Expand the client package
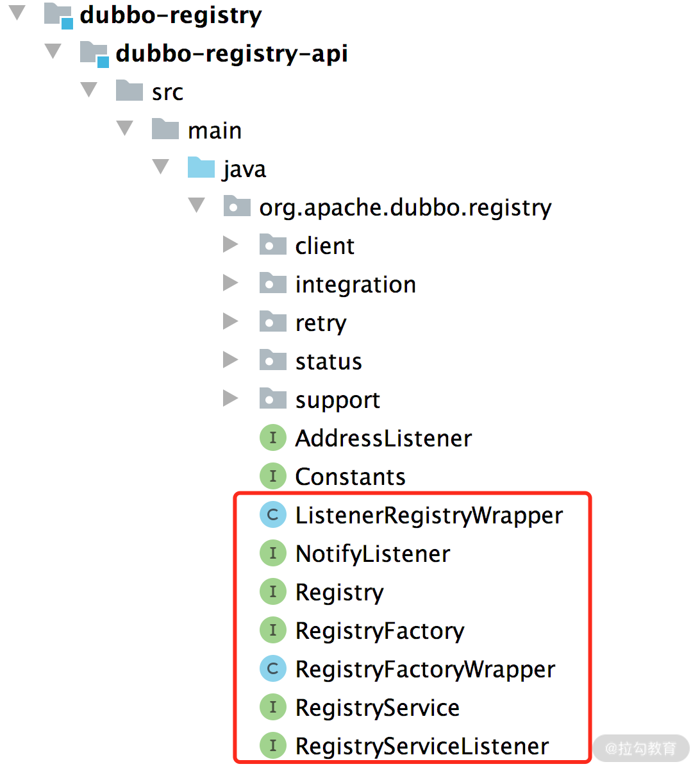 point(230,245)
